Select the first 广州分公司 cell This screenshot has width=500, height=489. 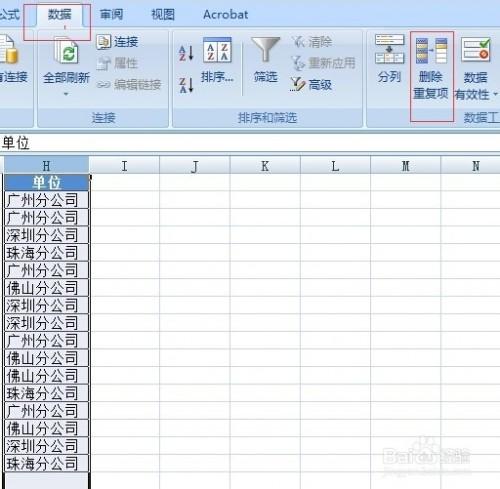47,200
